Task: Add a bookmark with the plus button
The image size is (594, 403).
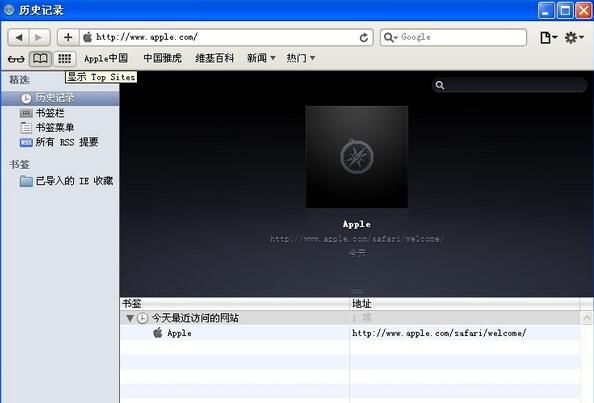Action: click(68, 37)
